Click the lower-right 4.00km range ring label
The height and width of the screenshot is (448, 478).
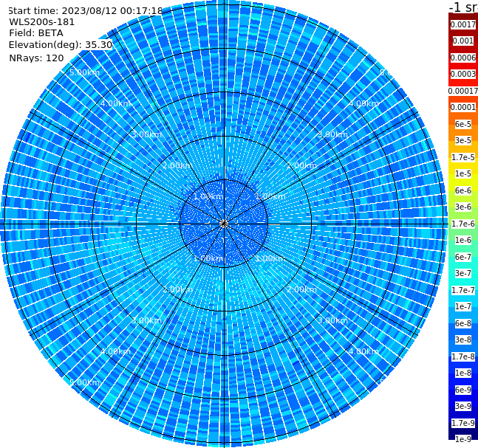click(x=364, y=351)
